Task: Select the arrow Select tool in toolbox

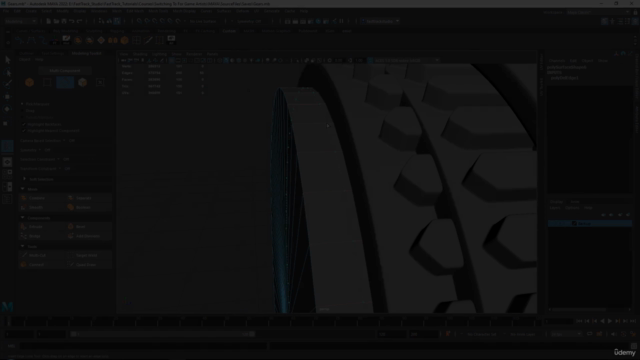Action: pos(7,60)
